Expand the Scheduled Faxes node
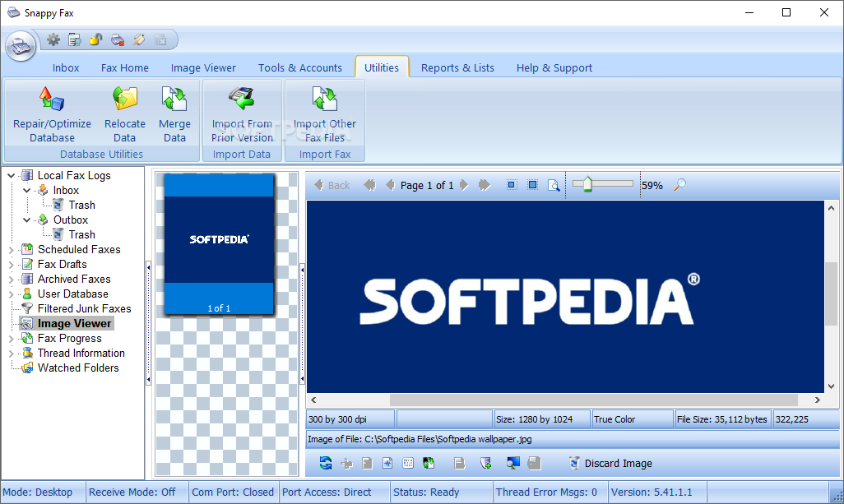844x504 pixels. point(11,250)
